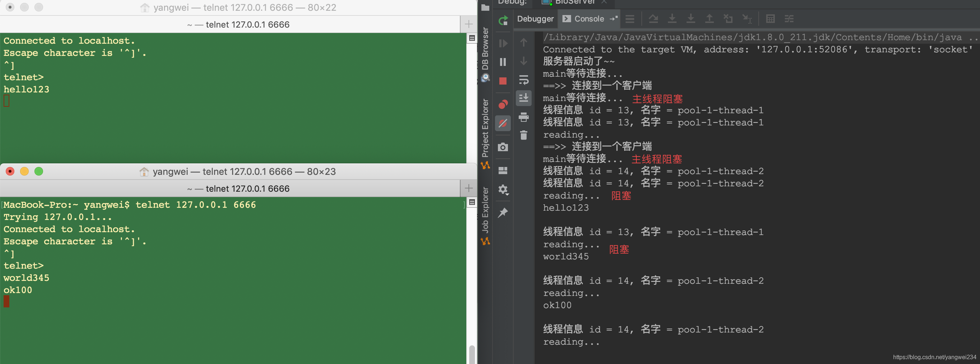Add new tab in lower terminal window
980x364 pixels.
(x=469, y=188)
